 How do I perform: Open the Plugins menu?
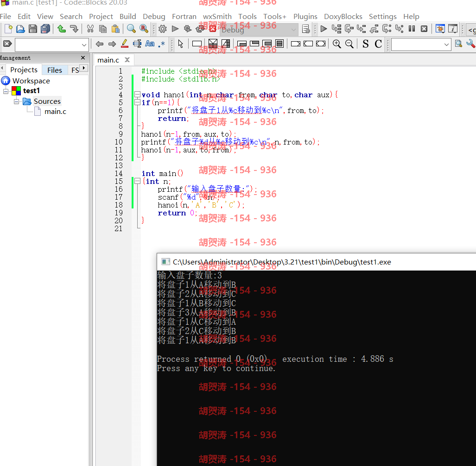point(305,16)
